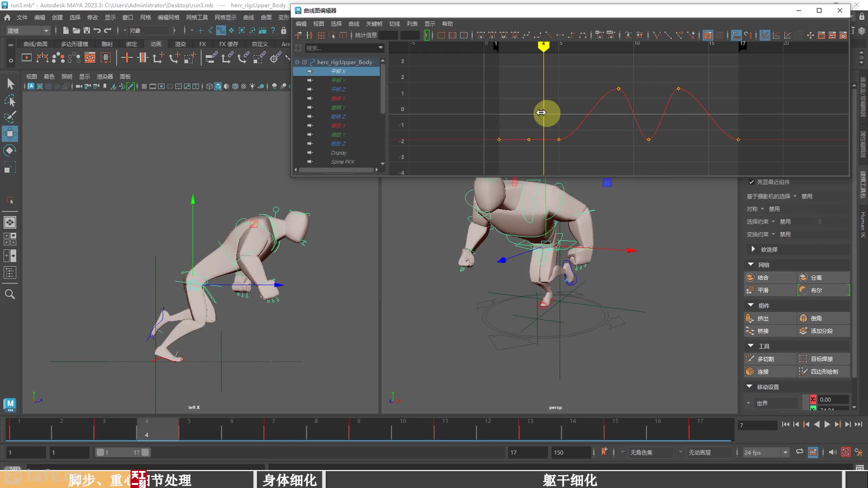Click the Bevel (倒角) icon
Viewport: 868px width, 488px height.
pos(803,318)
